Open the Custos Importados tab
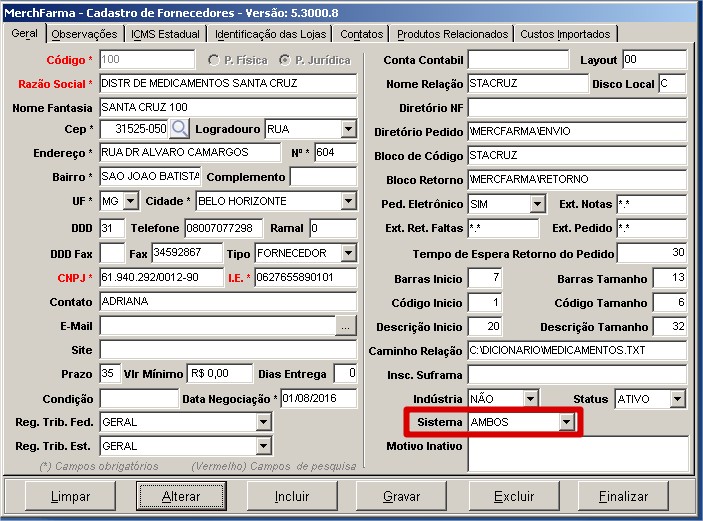 (565, 34)
